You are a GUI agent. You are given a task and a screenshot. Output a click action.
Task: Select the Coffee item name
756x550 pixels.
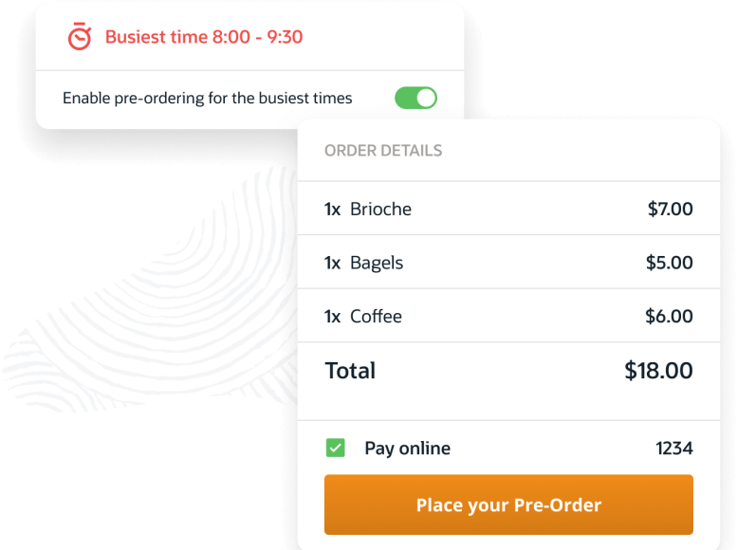(376, 316)
